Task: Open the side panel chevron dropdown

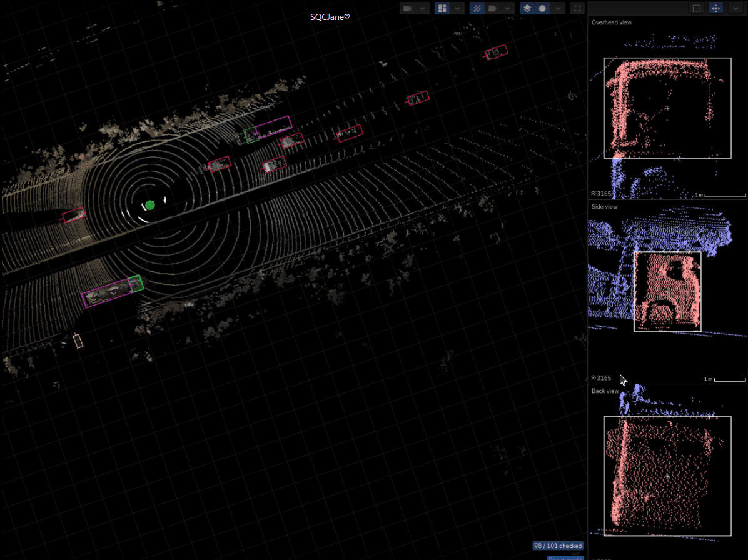Action: coord(735,8)
